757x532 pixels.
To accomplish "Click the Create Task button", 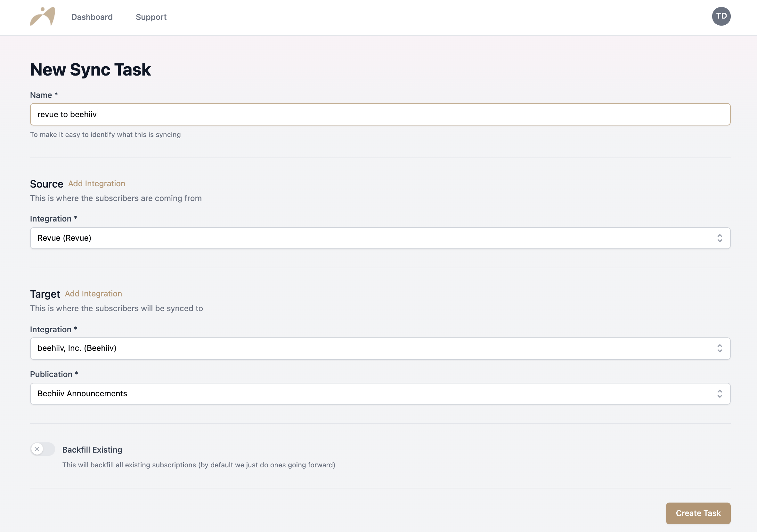I will pos(698,513).
